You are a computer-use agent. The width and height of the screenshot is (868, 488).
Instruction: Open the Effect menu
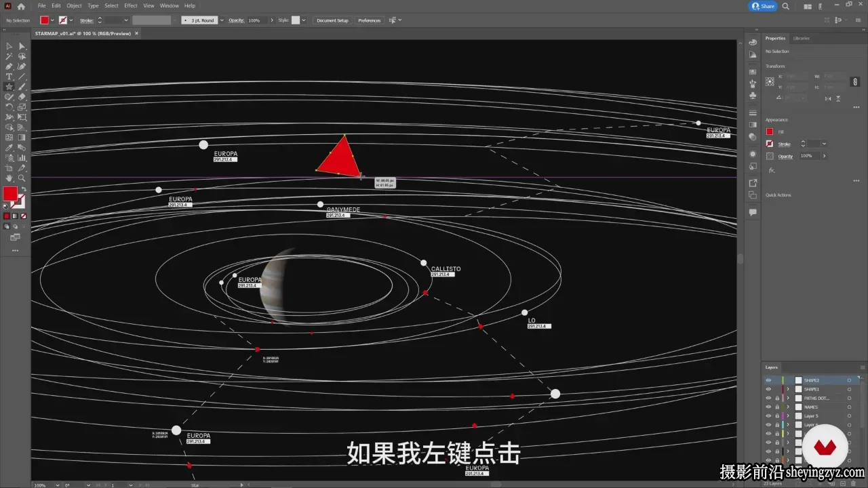131,5
